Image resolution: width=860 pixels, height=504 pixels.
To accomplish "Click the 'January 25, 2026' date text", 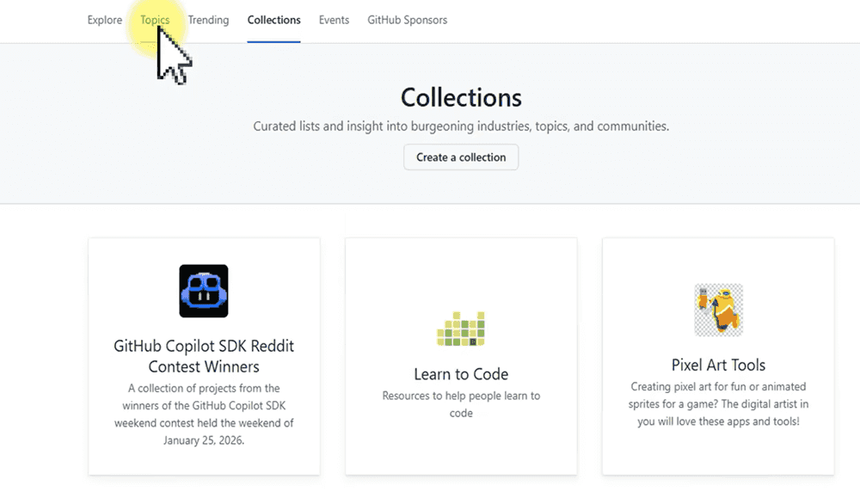I will 204,439.
